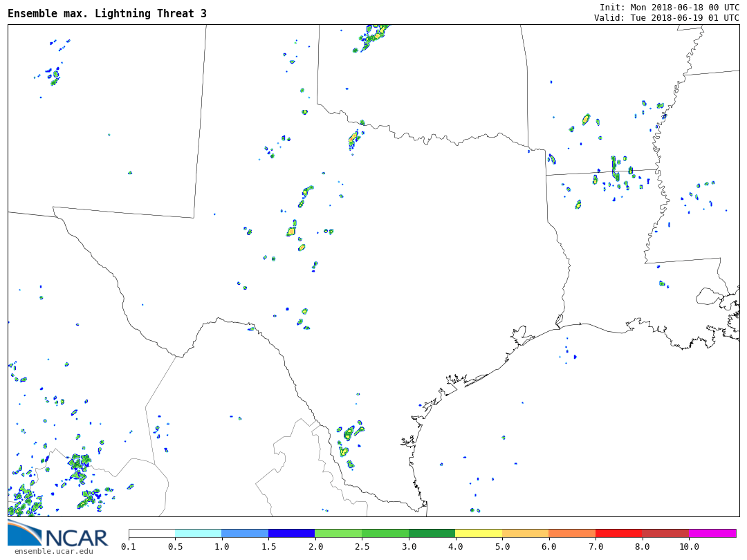Image resolution: width=747 pixels, height=560 pixels.
Task: Click the light green 2.0–2.5 colorbar segment
Action: [x=339, y=533]
